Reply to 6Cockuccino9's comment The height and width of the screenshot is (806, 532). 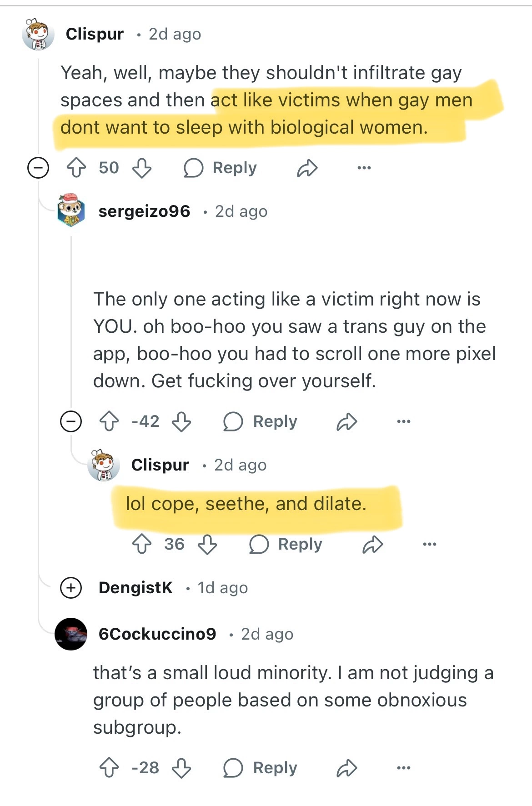(x=261, y=768)
